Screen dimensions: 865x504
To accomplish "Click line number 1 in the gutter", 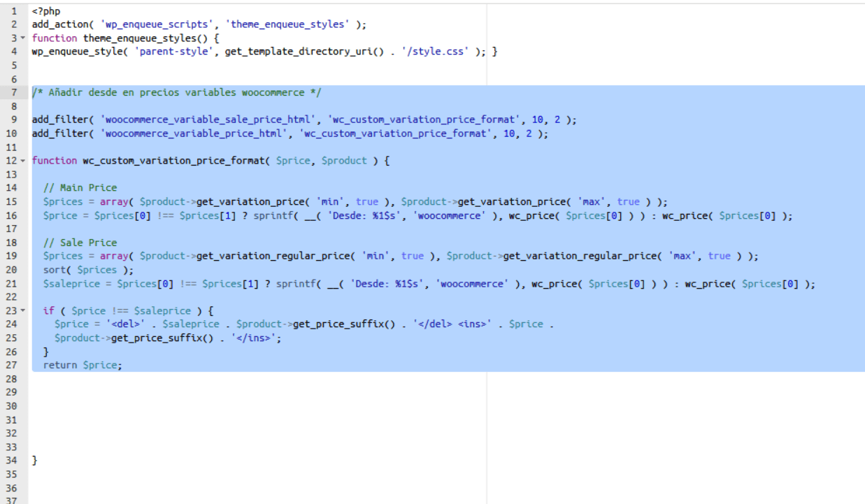I will (x=14, y=11).
